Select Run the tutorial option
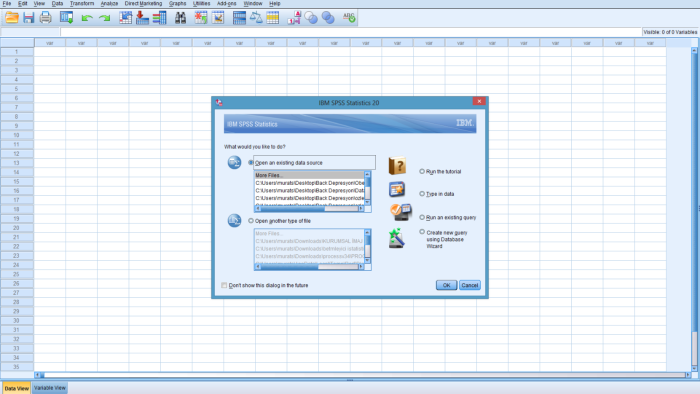Image resolution: width=700 pixels, height=394 pixels. [422, 171]
